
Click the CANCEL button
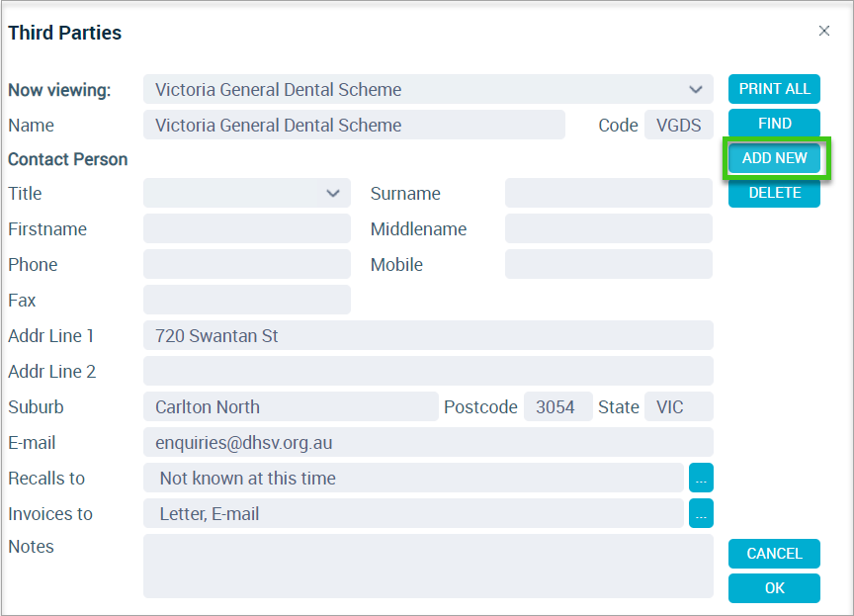tap(774, 554)
